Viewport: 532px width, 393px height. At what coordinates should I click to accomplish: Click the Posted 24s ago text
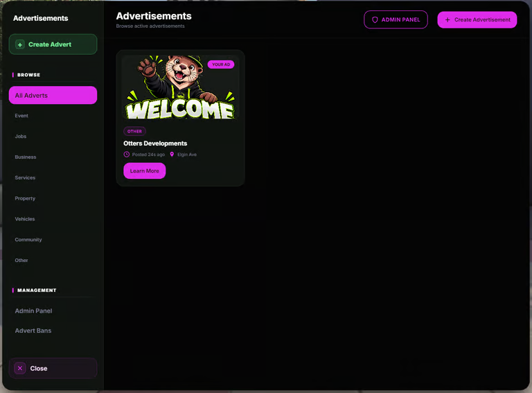click(148, 155)
